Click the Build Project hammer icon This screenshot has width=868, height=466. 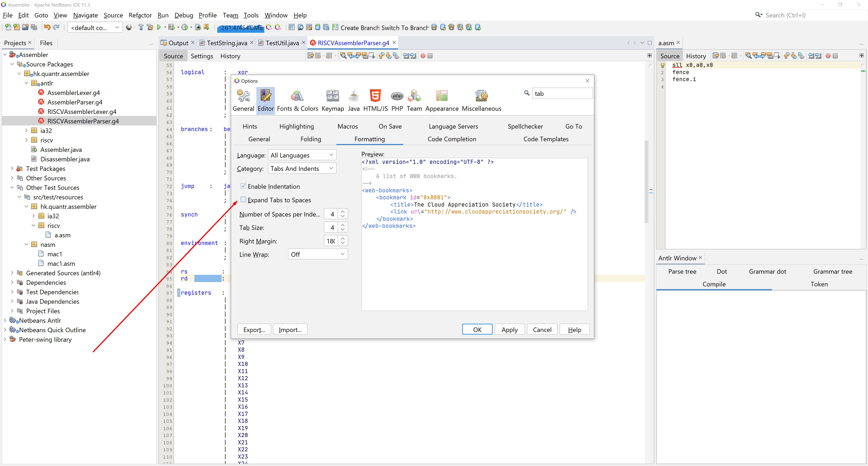point(141,27)
